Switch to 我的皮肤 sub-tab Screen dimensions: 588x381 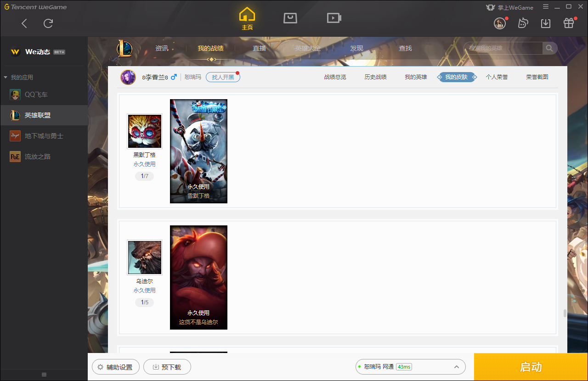[x=456, y=77]
